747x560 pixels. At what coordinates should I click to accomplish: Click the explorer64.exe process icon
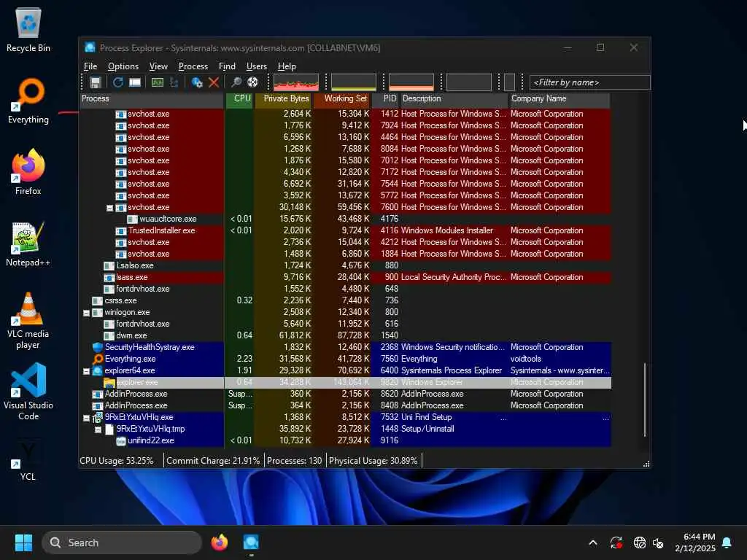98,370
